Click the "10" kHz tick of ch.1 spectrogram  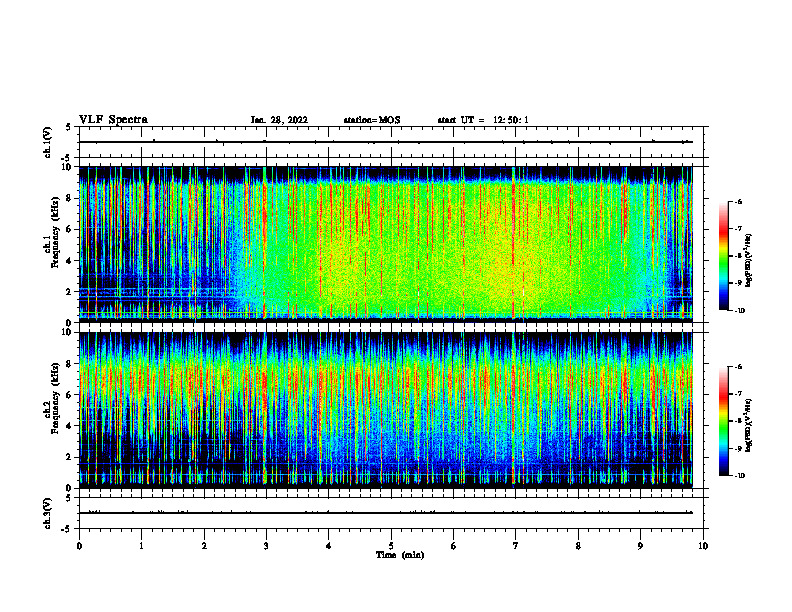67,167
